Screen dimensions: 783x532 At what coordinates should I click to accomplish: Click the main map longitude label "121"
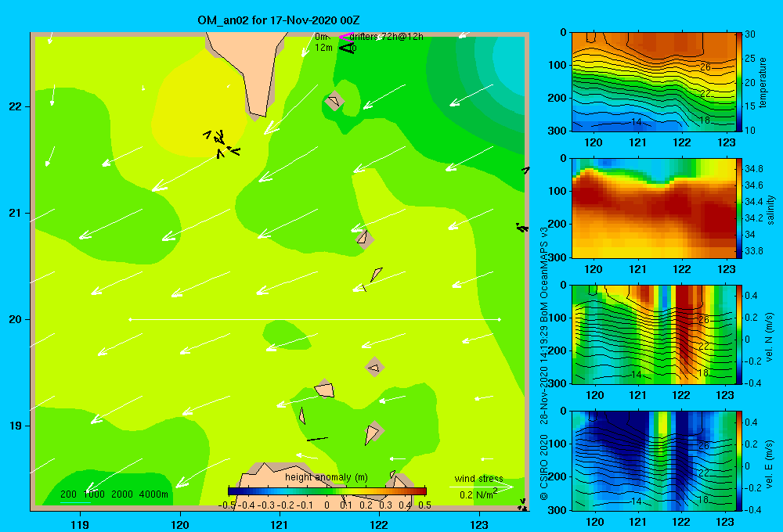point(280,524)
